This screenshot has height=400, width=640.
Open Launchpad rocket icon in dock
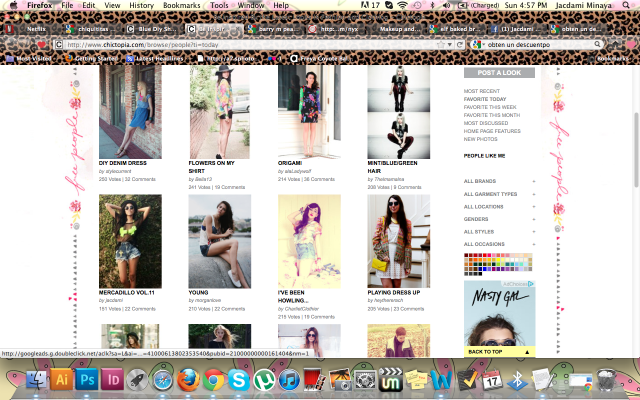[138, 380]
